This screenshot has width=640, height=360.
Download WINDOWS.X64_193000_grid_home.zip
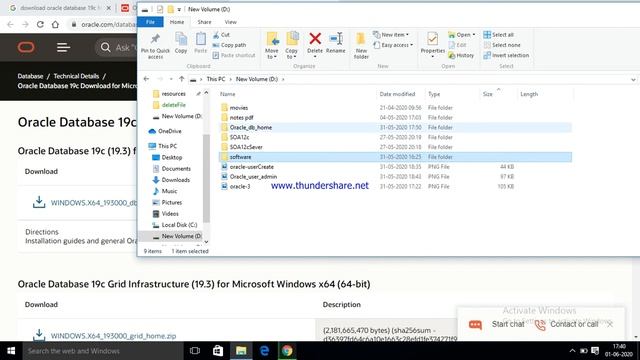tap(113, 336)
